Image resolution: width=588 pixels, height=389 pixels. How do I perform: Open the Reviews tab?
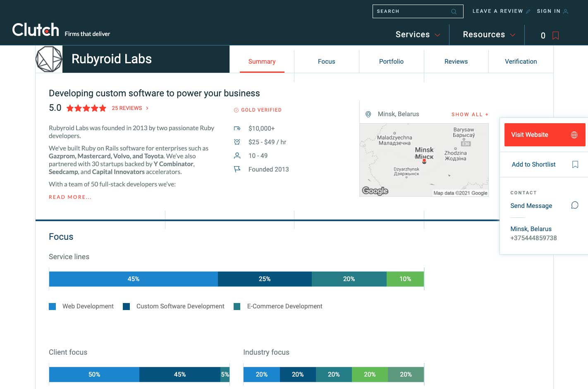[456, 62]
